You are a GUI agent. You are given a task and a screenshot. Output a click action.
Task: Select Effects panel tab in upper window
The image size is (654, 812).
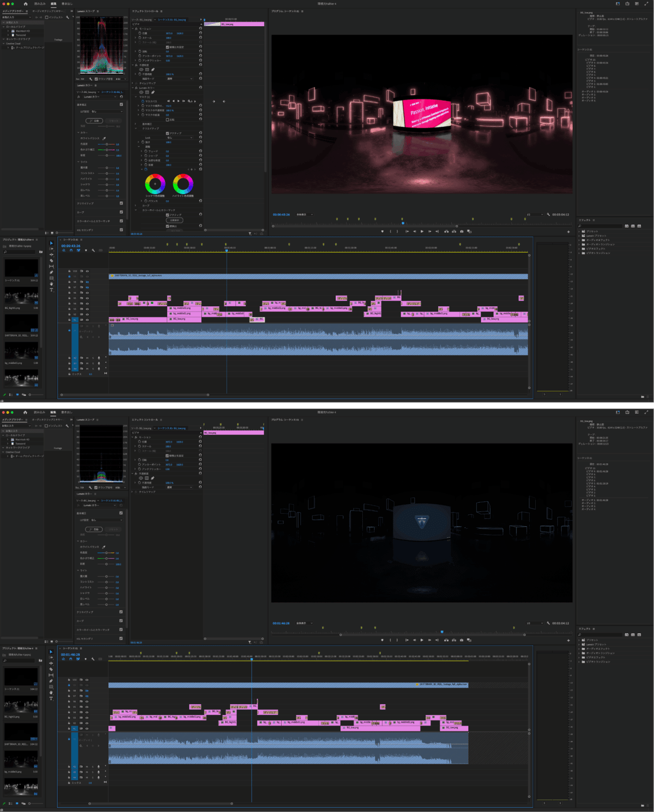586,220
